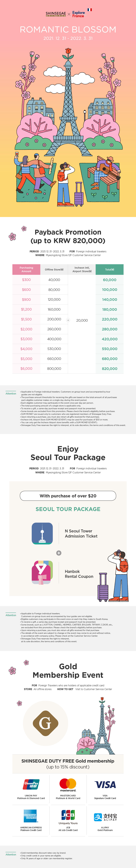136x868 pixels.
Task: Click the Hanbok rental coupon icon
Action: 42,572
